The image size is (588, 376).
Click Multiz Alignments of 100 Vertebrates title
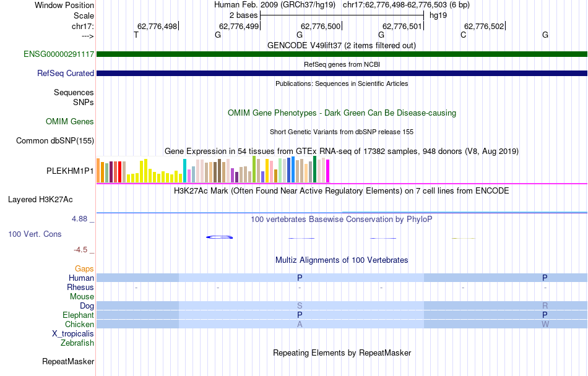click(x=342, y=260)
